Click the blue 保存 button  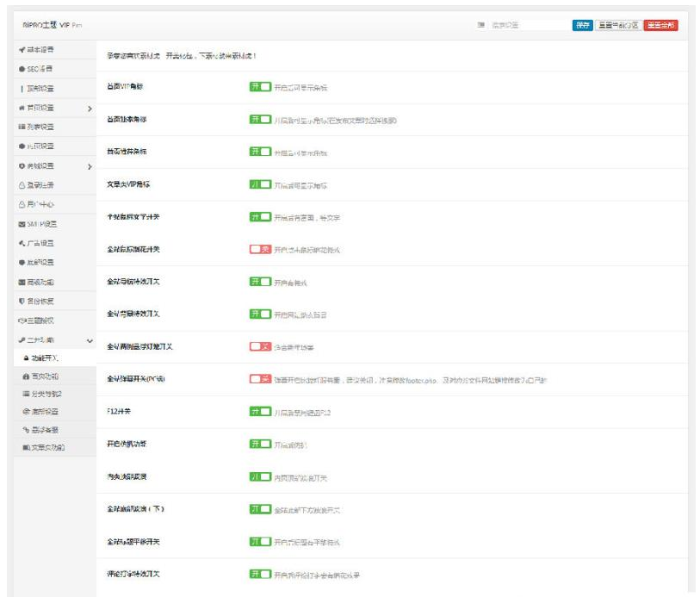click(x=583, y=25)
